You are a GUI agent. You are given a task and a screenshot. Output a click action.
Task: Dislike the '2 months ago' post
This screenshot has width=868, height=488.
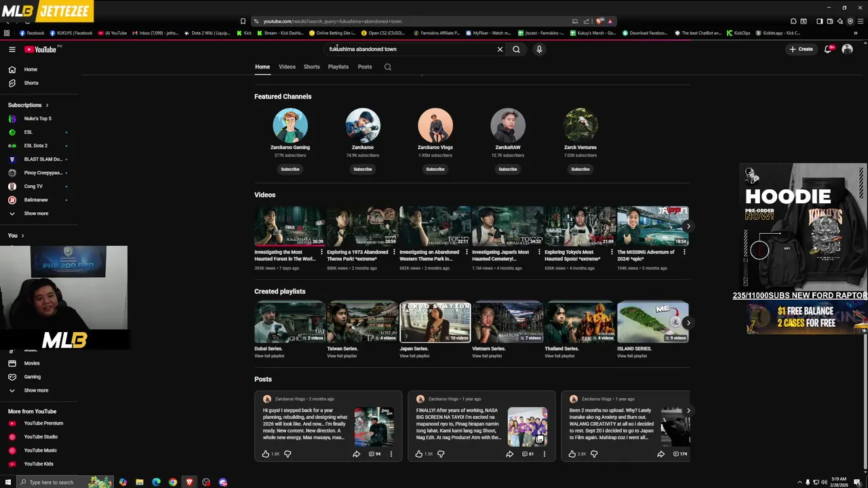pos(288,454)
